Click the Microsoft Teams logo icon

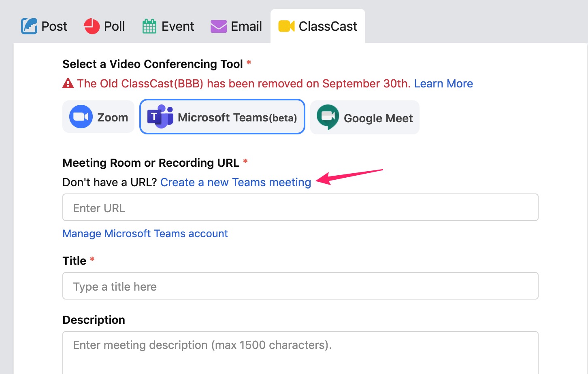[x=160, y=116]
